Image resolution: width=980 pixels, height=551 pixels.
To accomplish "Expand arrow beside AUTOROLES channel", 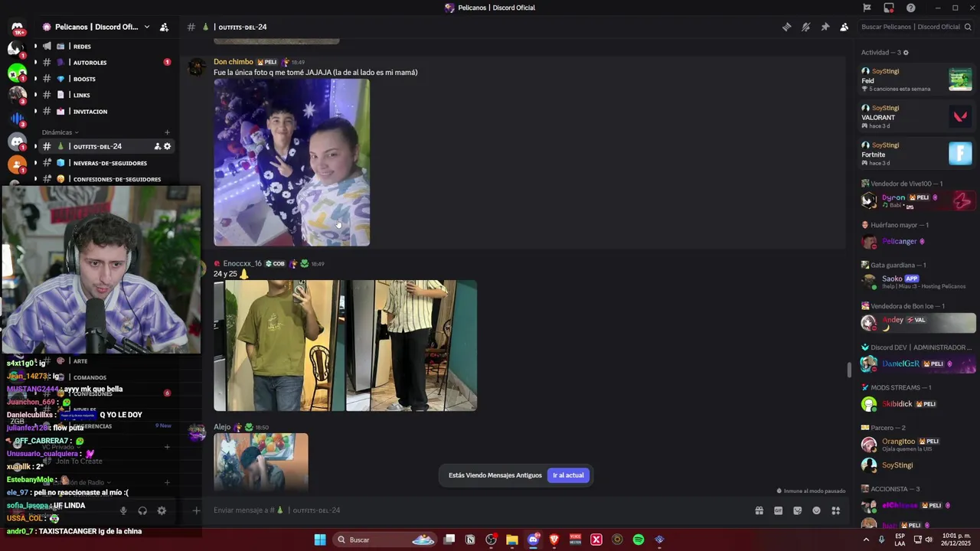I will coord(35,62).
